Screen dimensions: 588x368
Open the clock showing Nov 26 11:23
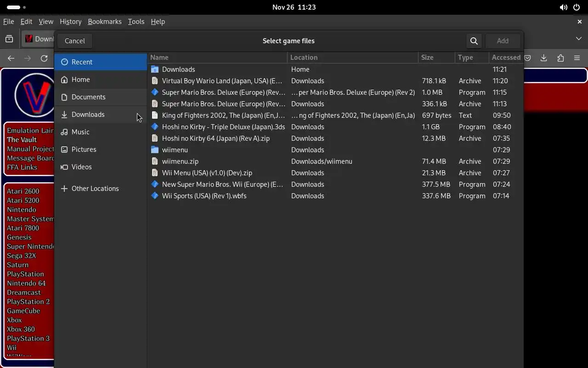294,7
